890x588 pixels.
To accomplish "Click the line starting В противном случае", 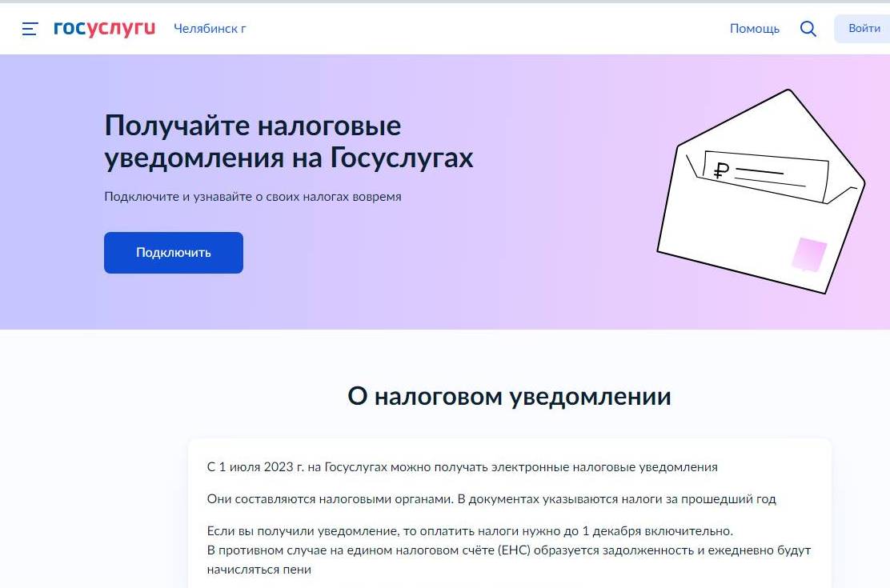I will [x=508, y=550].
